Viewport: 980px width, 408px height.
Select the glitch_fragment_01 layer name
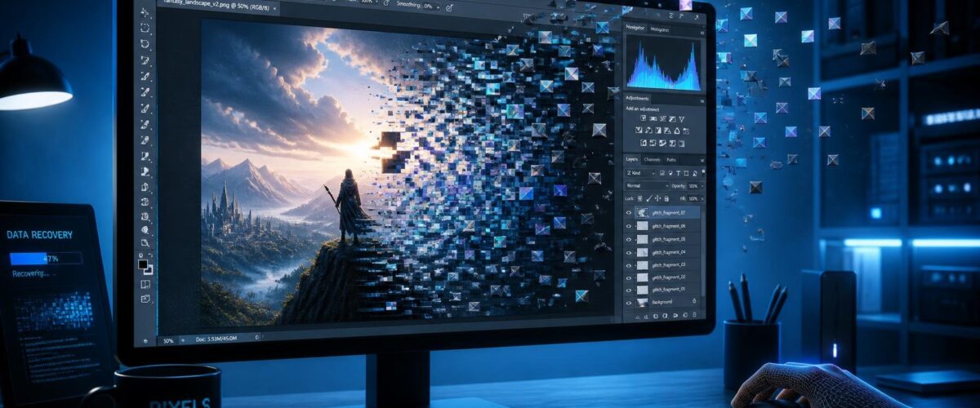click(669, 290)
